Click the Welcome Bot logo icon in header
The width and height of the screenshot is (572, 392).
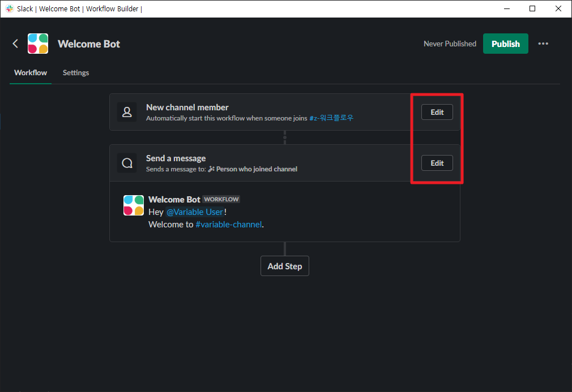(x=38, y=44)
